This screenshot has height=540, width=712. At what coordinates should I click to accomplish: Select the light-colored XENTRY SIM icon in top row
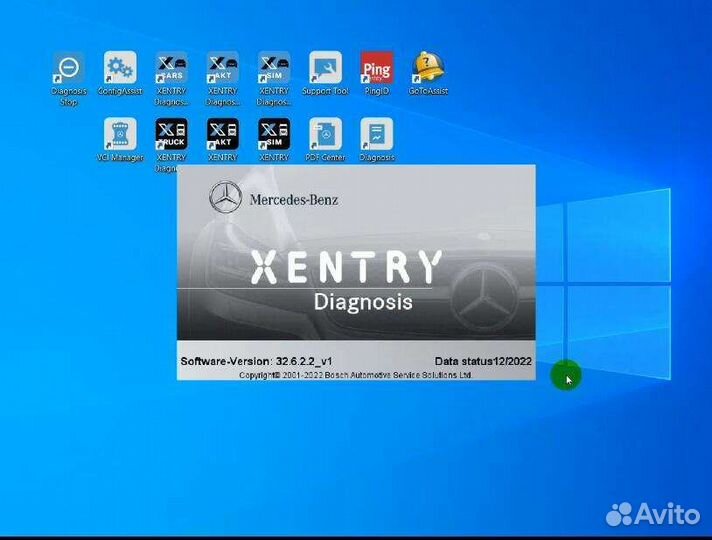click(274, 69)
